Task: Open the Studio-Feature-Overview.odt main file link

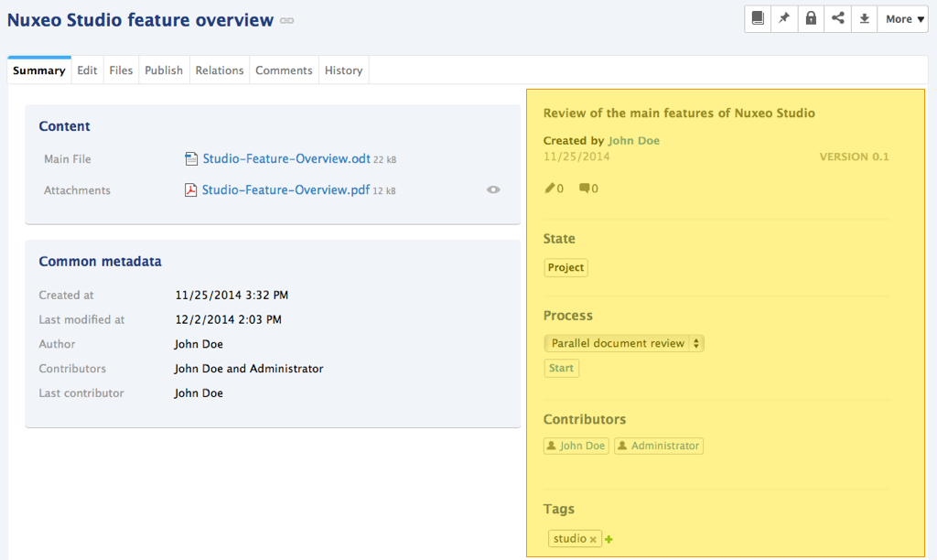Action: pyautogui.click(x=286, y=158)
